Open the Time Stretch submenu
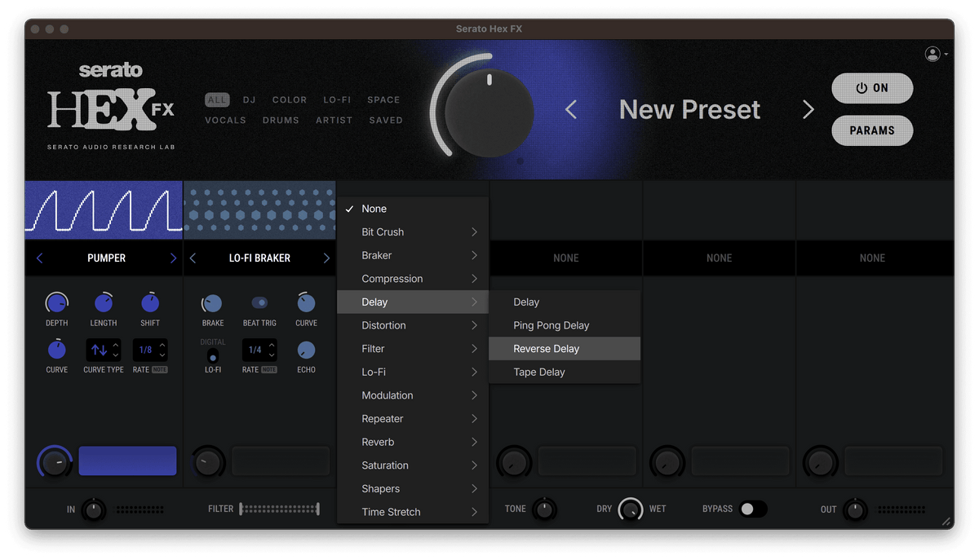The image size is (979, 560). pyautogui.click(x=413, y=512)
